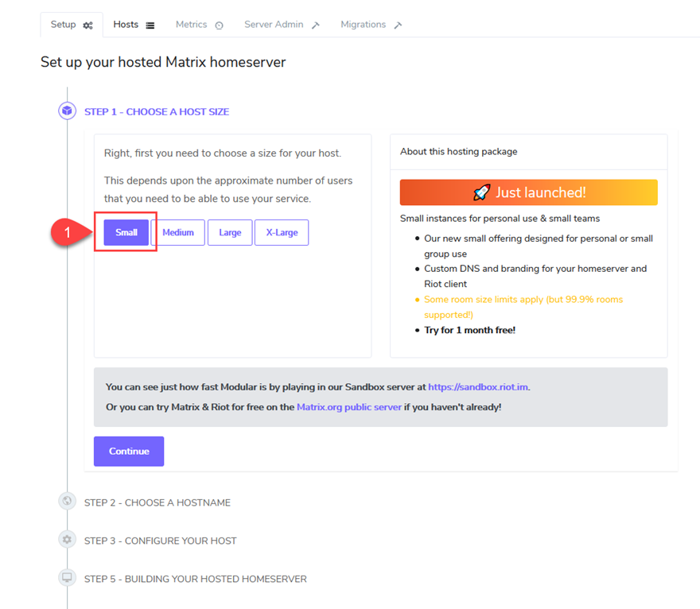Click the clock icon on Metrics tab

pos(219,25)
